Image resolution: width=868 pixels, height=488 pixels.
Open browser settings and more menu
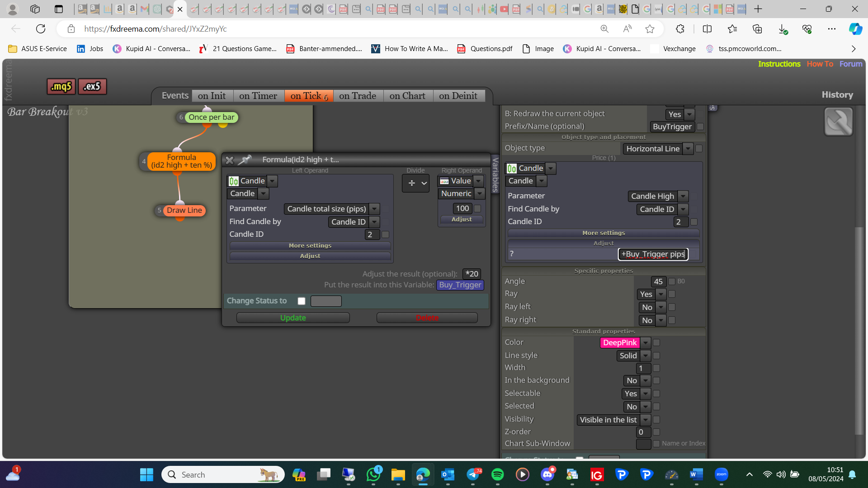831,29
